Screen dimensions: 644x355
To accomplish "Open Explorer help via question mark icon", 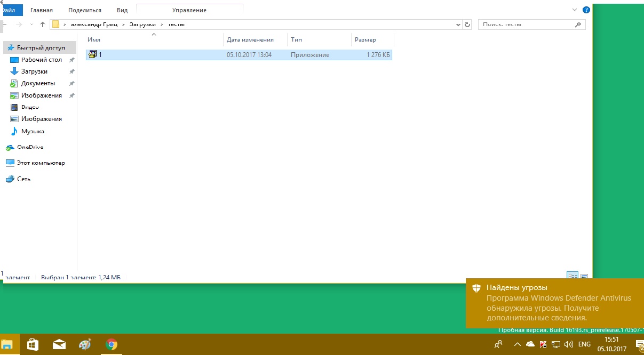I will point(586,10).
